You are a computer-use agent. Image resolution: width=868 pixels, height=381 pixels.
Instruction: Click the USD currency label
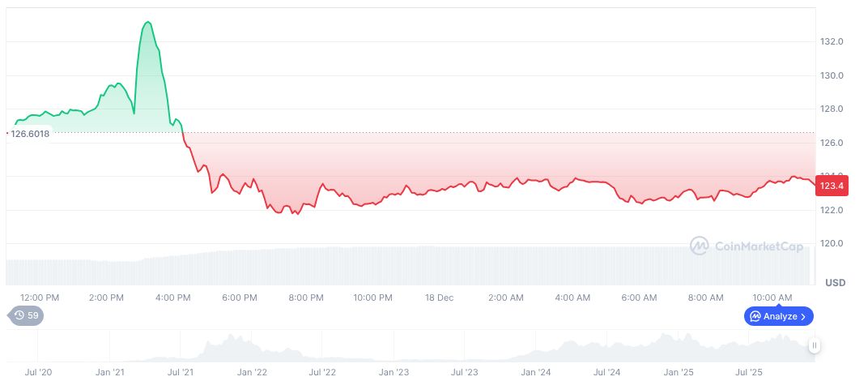[x=835, y=283]
